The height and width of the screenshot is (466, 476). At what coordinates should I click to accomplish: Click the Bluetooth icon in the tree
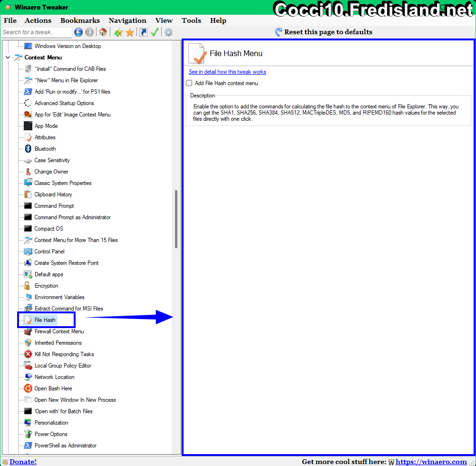[28, 149]
